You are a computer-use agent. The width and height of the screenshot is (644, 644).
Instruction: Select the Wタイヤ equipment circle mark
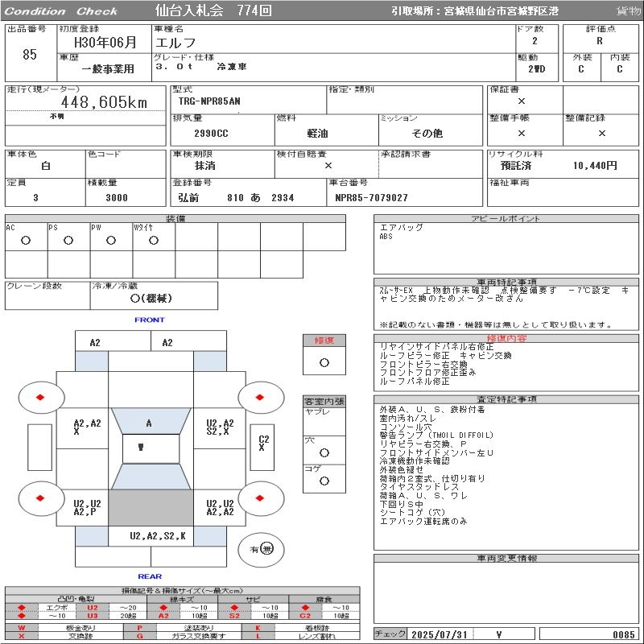(154, 240)
